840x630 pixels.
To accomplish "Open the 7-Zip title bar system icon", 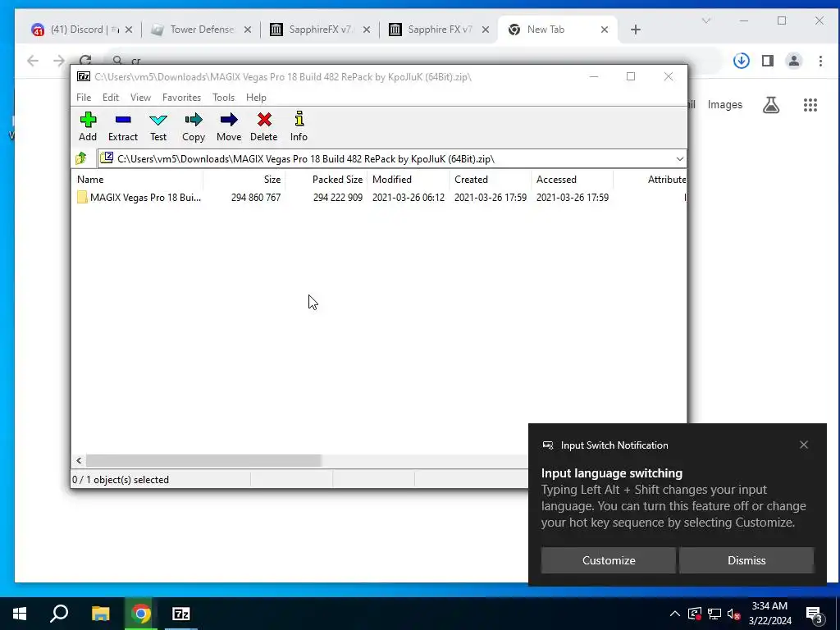I will 84,76.
